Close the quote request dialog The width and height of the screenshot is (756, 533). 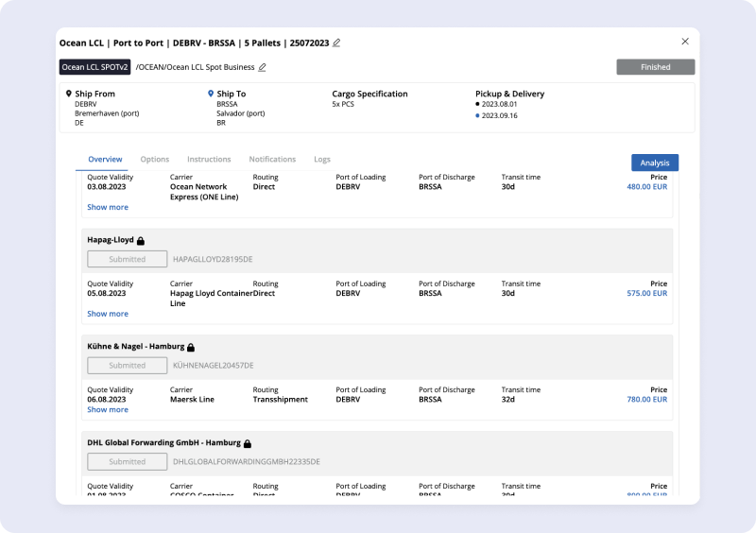click(x=685, y=42)
